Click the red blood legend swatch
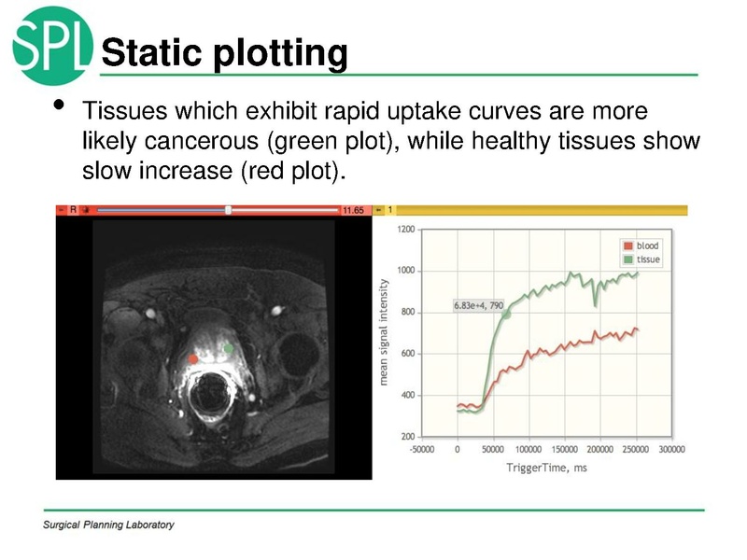 point(628,246)
